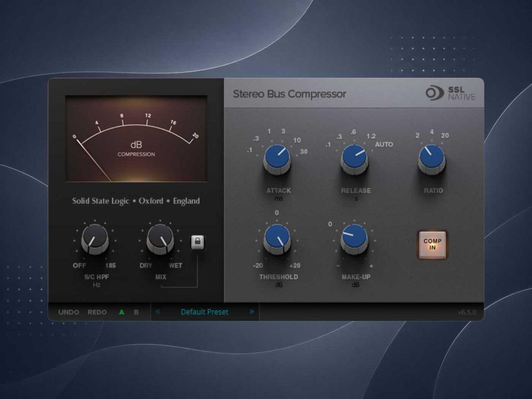
Task: Click the 1.2 release marking
Action: [371, 136]
